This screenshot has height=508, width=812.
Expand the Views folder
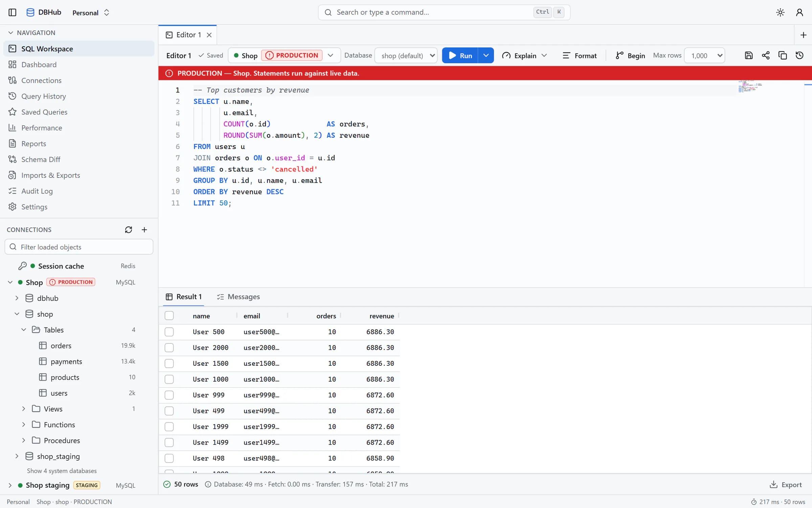coord(24,409)
